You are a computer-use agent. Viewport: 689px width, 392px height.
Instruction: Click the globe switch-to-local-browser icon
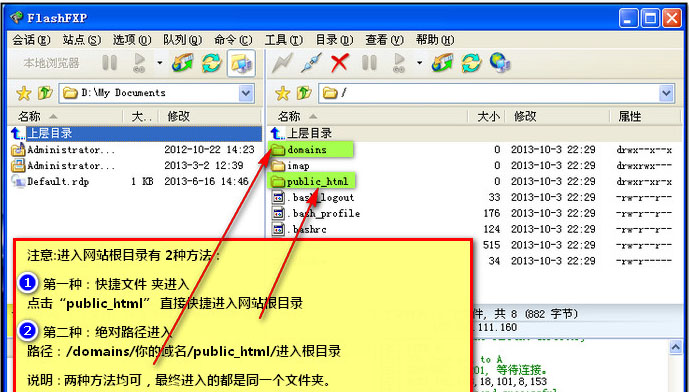(500, 63)
